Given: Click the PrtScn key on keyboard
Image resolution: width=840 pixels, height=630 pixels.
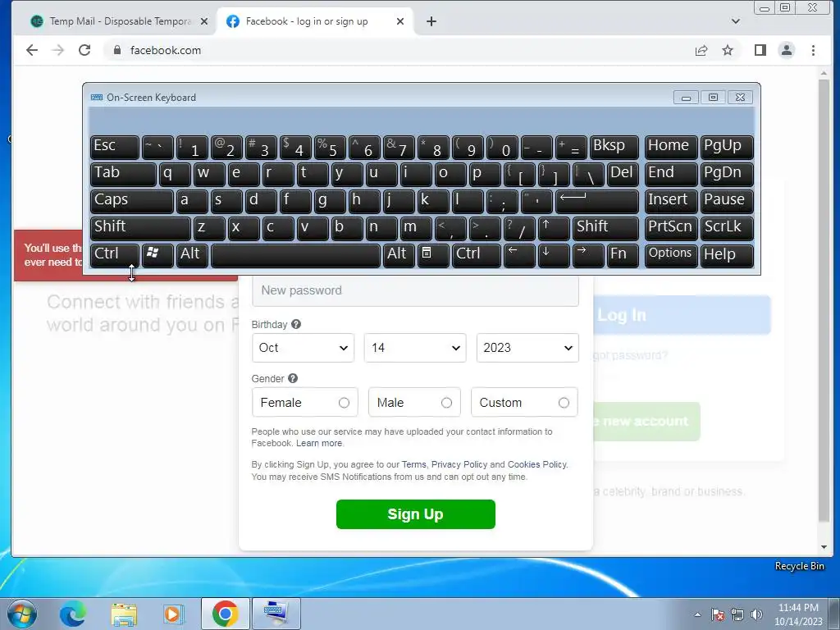Looking at the screenshot, I should pos(670,228).
